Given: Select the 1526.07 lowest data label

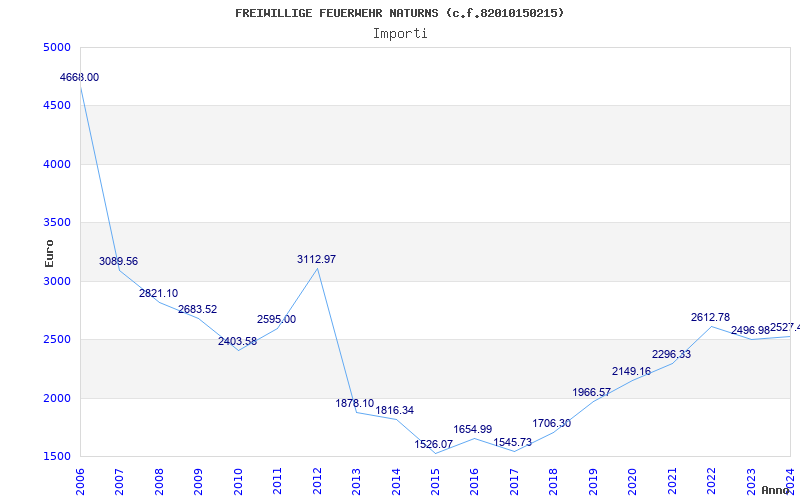Looking at the screenshot, I should [x=434, y=444].
